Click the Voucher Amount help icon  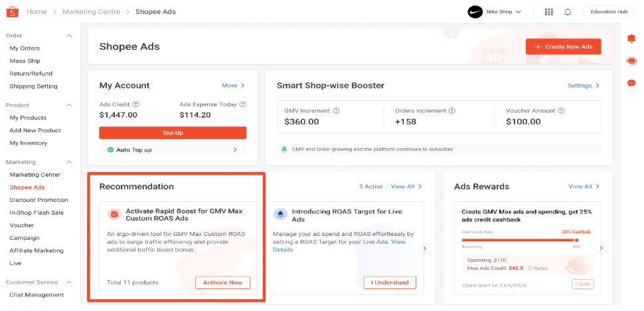pos(561,110)
